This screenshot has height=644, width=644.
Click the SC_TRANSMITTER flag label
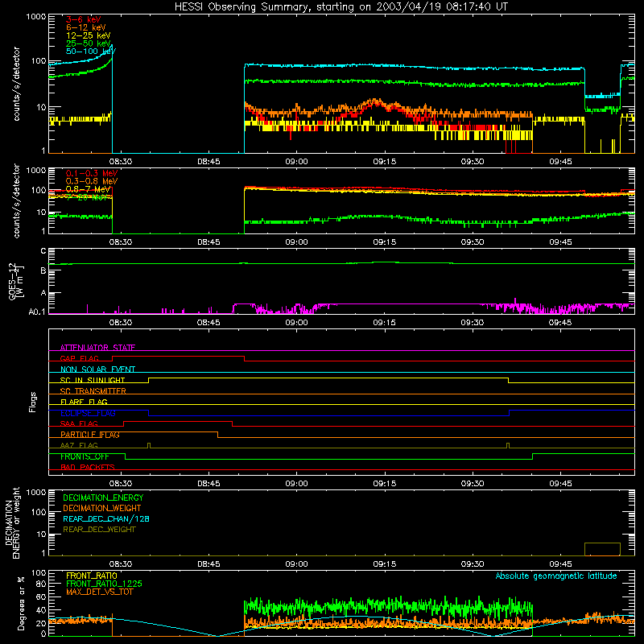93,391
